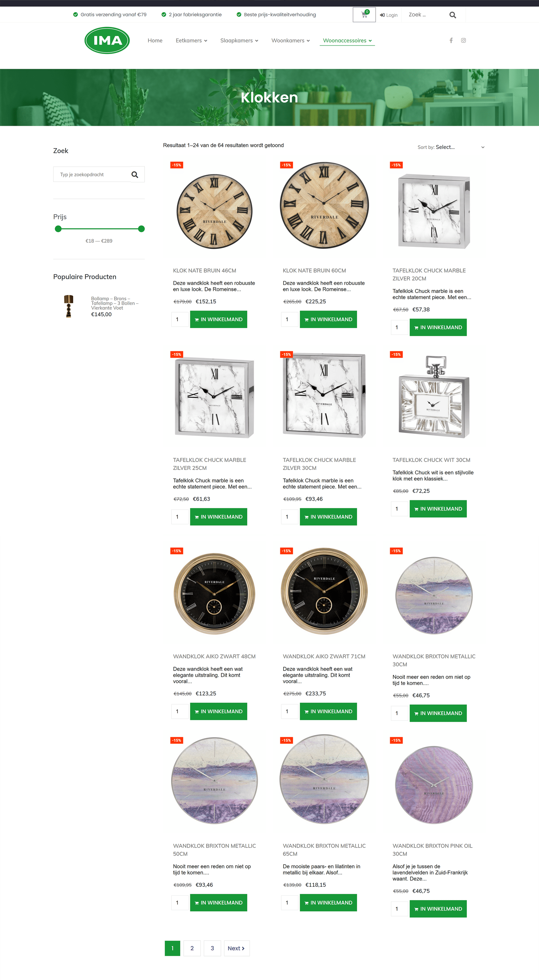Open the Woonkamers menu item
This screenshot has height=980, width=539.
290,41
